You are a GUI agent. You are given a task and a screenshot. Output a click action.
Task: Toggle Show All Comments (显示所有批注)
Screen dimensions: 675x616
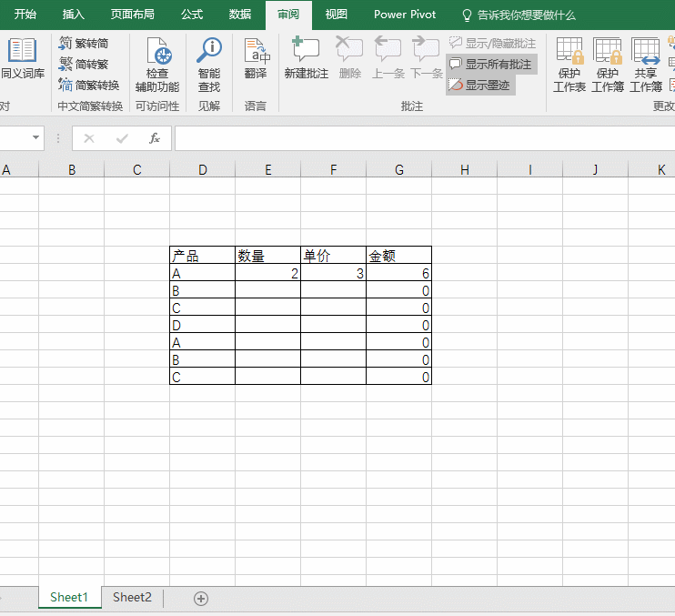pos(491,64)
